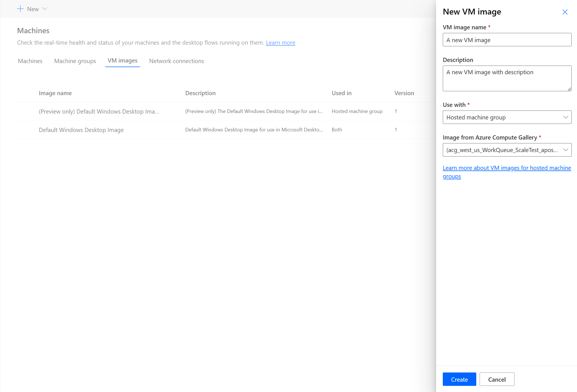
Task: Click the Learn more hyperlink
Action: [281, 42]
